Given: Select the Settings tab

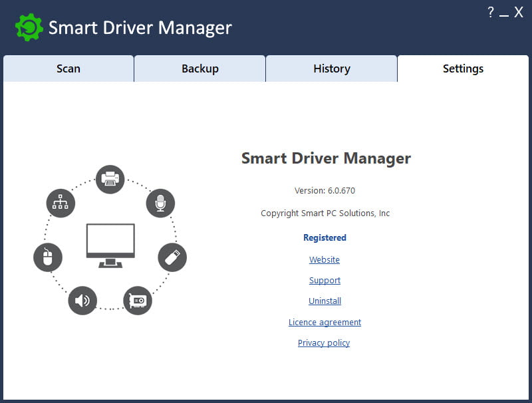Looking at the screenshot, I should pyautogui.click(x=463, y=68).
